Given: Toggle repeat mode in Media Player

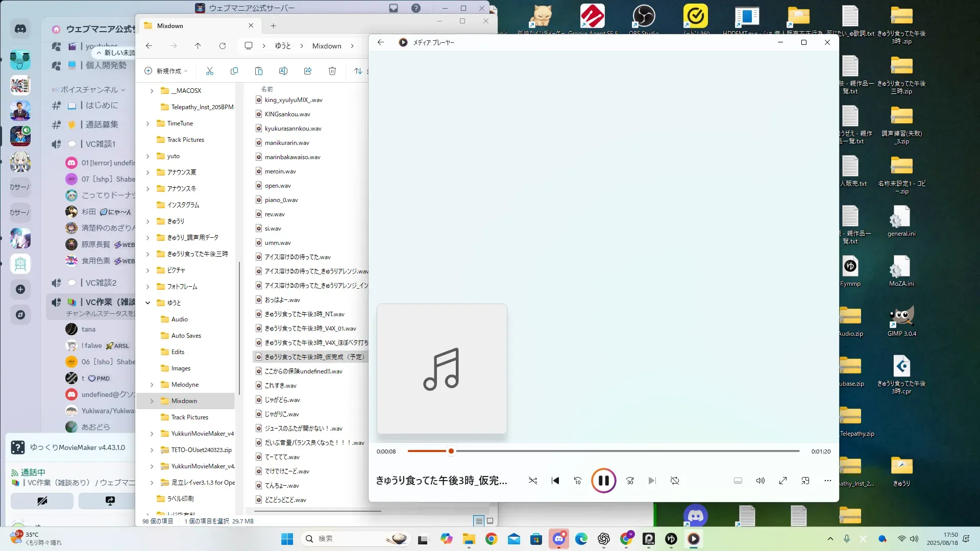Looking at the screenshot, I should pos(675,481).
